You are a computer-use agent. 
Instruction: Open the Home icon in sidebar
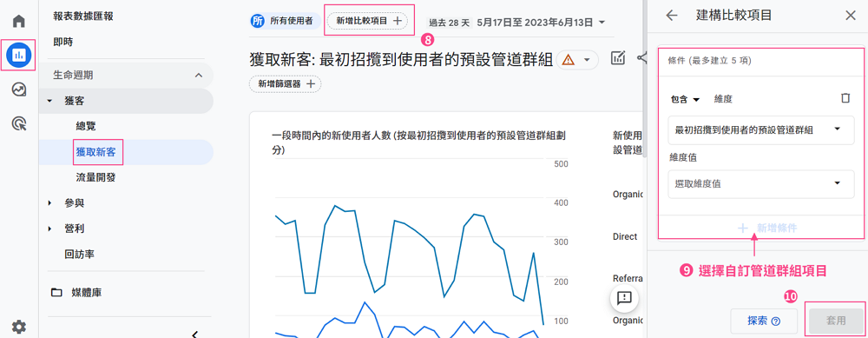19,21
